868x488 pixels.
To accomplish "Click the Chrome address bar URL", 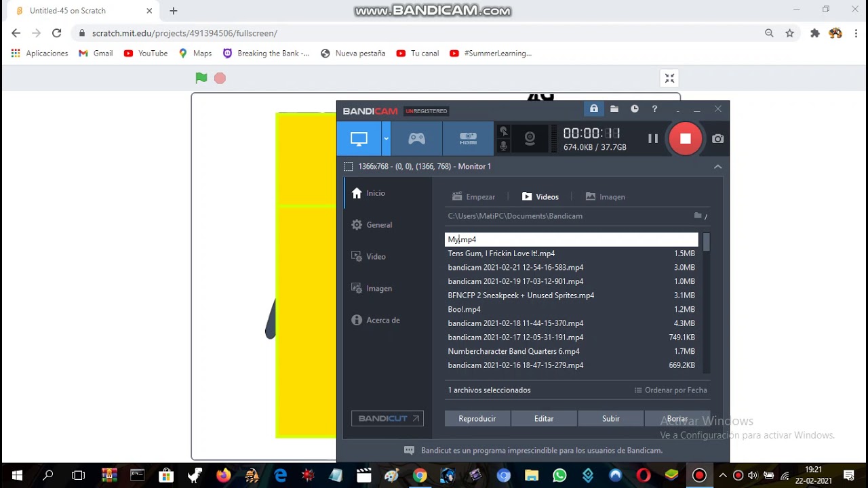I will tap(184, 33).
